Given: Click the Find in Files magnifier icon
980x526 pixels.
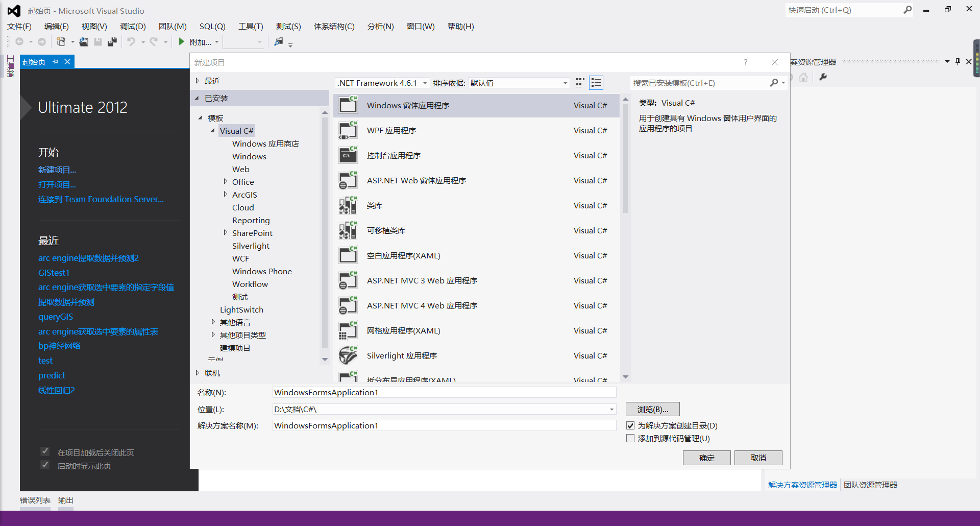Looking at the screenshot, I should point(280,42).
